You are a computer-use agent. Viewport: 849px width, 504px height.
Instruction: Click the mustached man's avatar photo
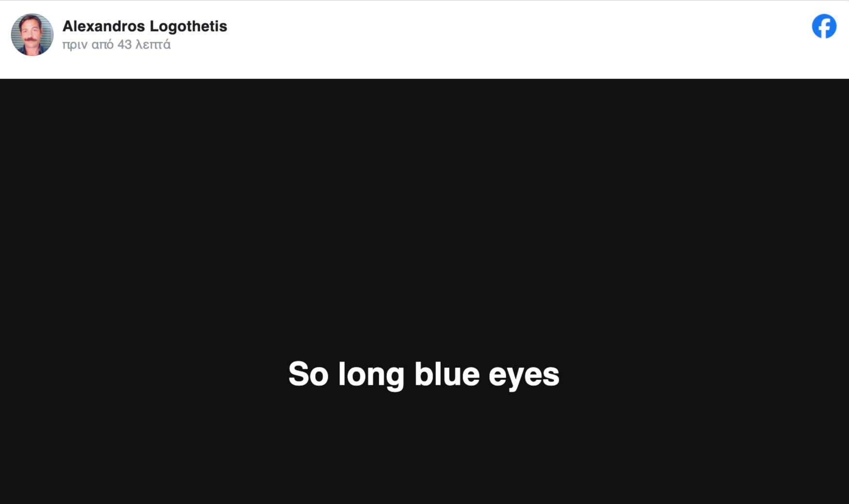[32, 34]
